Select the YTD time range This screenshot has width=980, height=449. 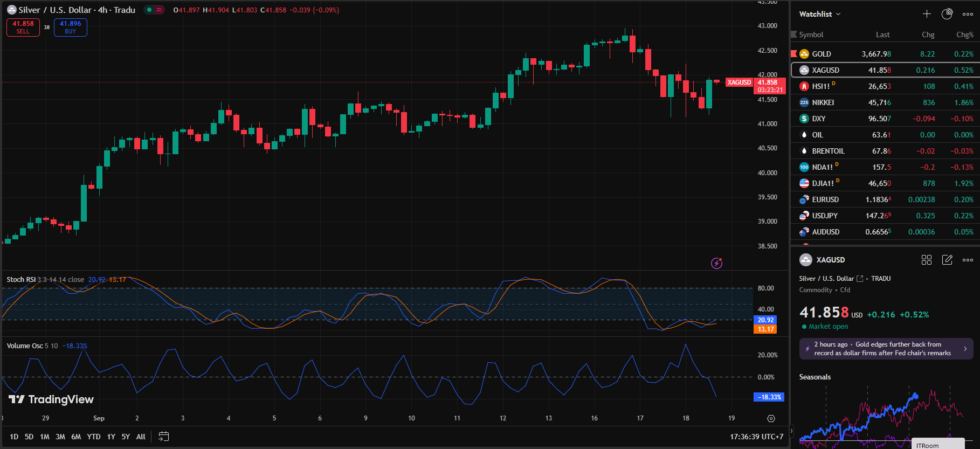[x=94, y=437]
